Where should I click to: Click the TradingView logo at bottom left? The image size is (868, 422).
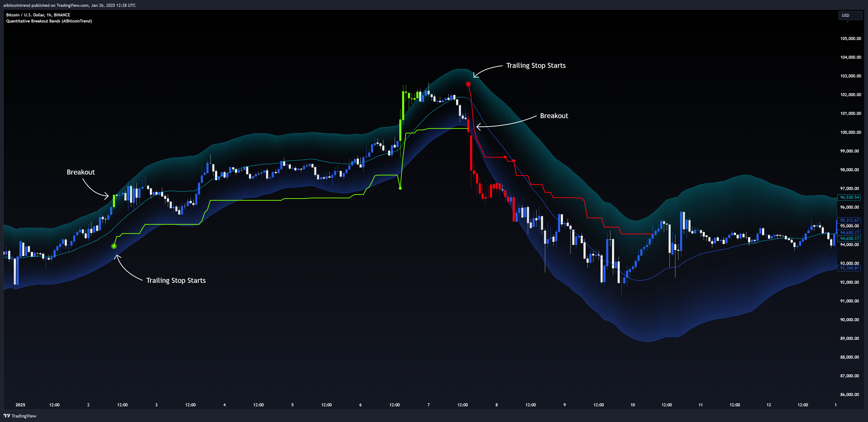click(20, 416)
